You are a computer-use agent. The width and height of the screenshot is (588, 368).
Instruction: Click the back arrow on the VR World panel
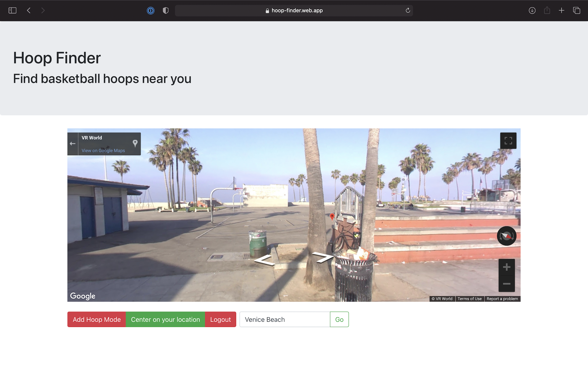point(72,143)
